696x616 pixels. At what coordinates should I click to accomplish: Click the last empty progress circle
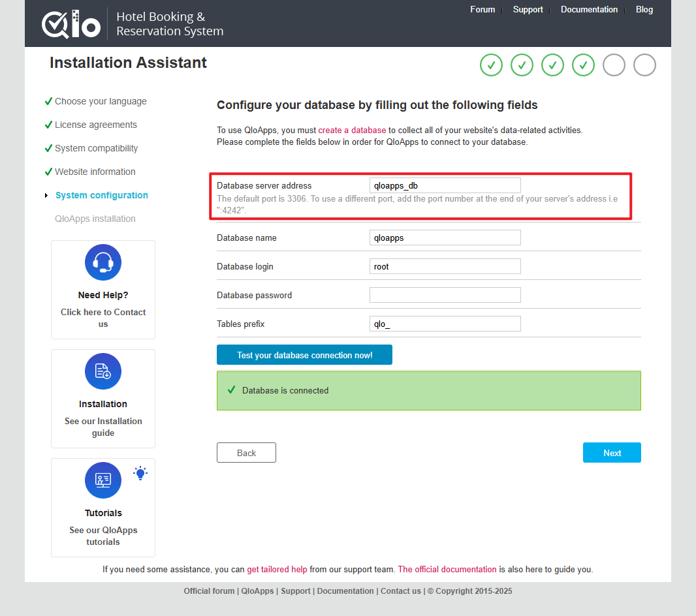point(644,65)
